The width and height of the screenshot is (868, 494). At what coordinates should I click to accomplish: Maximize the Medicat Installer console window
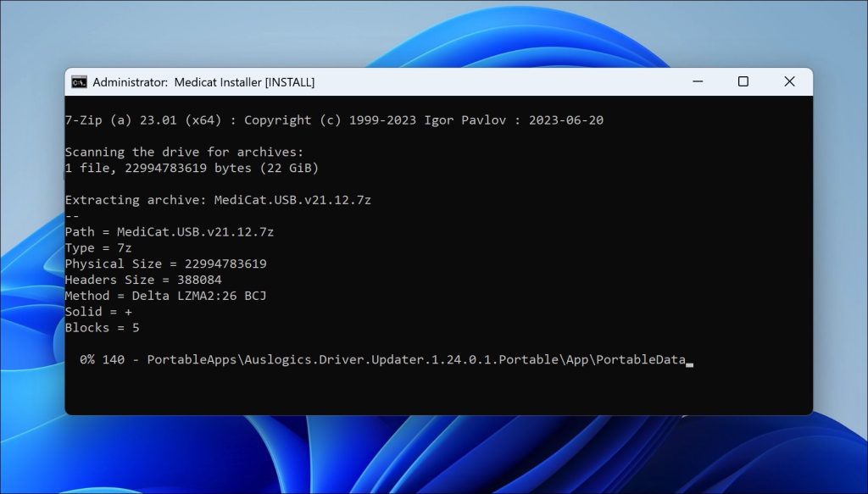click(x=743, y=82)
